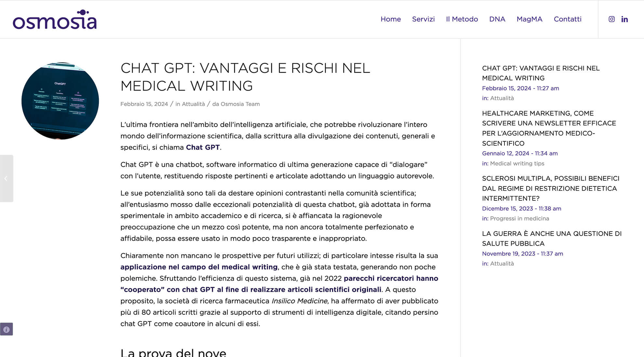Click the date Febbraio 15, 2024 in article meta
The image size is (644, 357).
tap(144, 104)
